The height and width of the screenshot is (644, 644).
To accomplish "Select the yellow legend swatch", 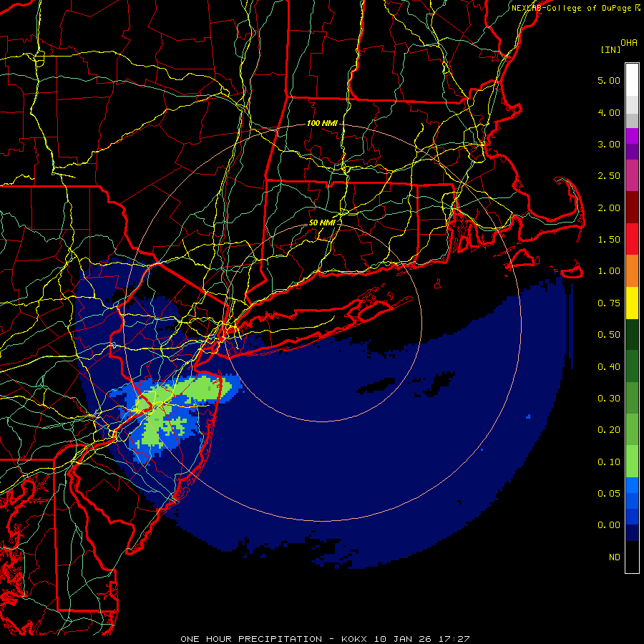I will (x=632, y=303).
